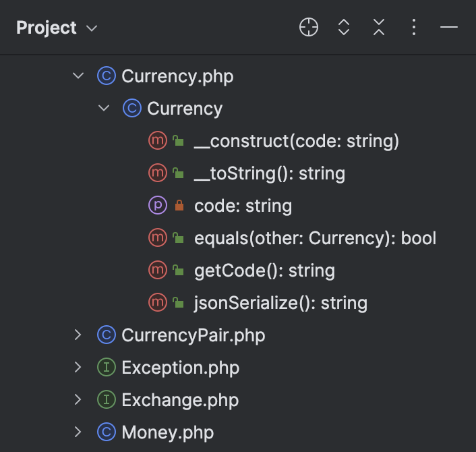Viewport: 476px width, 452px height.
Task: Select the jsonSerialize() method
Action: tap(280, 303)
